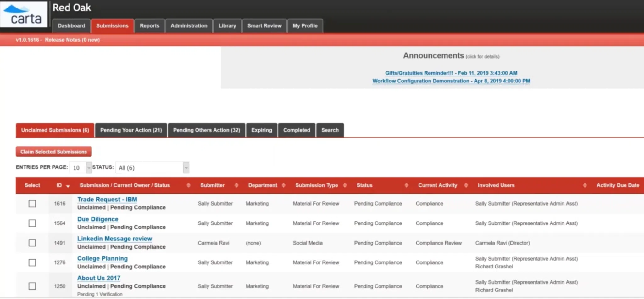Select the Trade Request - IBM row checkbox
The height and width of the screenshot is (299, 644).
tap(32, 204)
